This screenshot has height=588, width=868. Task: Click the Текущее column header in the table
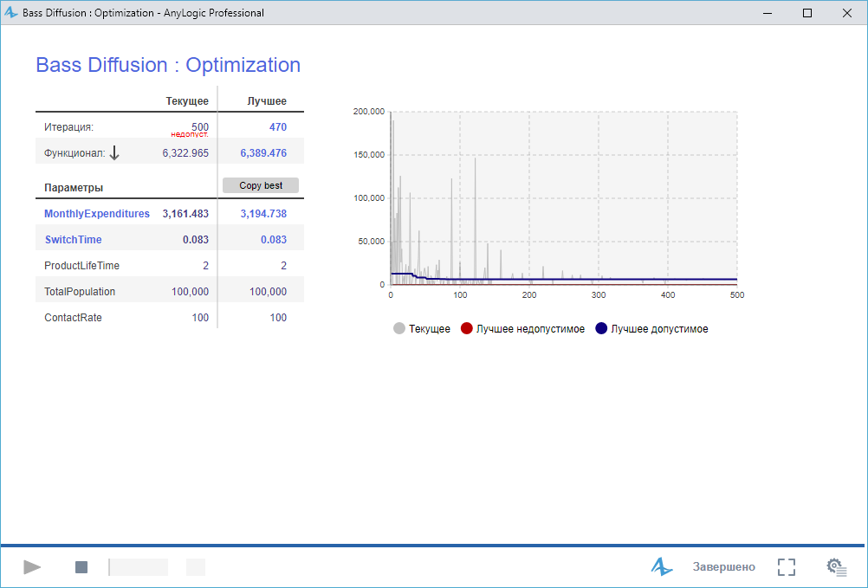[187, 101]
